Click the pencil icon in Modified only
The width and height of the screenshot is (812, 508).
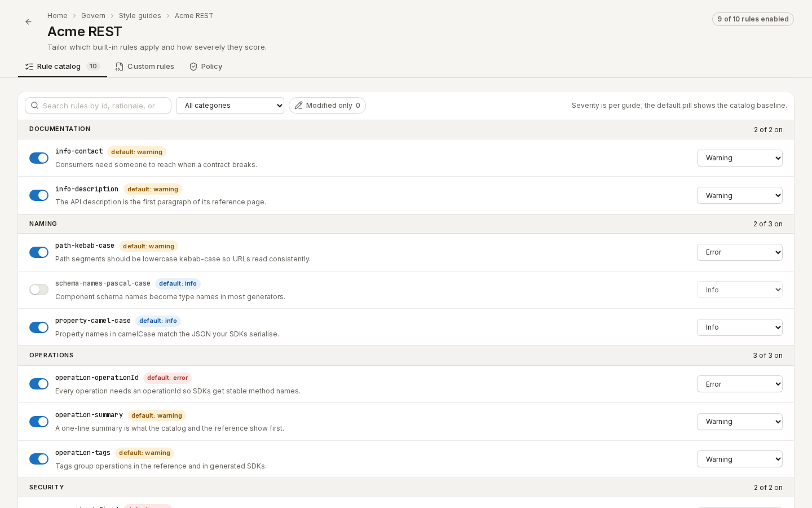299,106
